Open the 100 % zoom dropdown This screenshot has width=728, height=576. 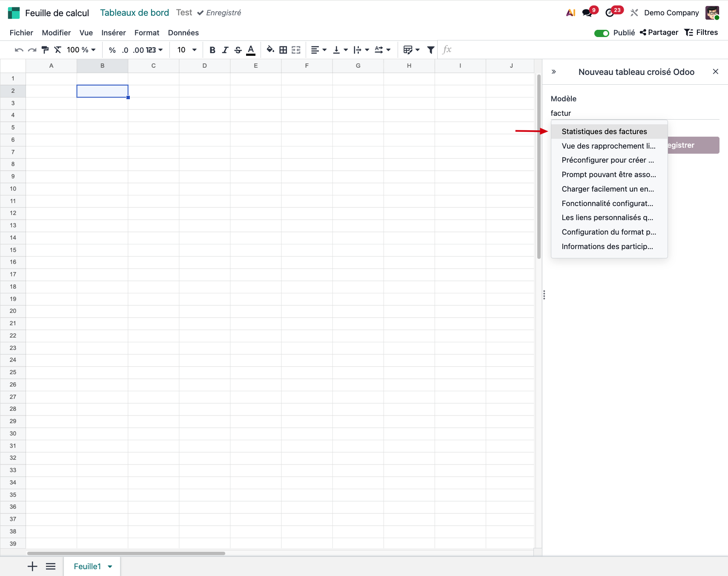(x=81, y=50)
